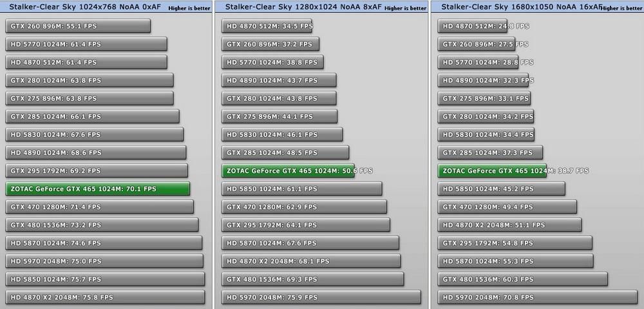Click the HD 5870 1024M 67.6 FPS bar
644x309 pixels.
point(310,243)
